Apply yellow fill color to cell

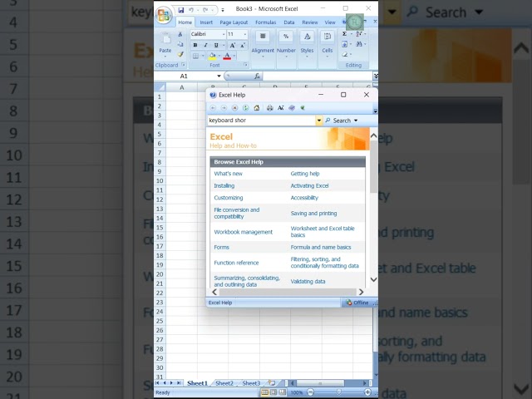[x=213, y=56]
